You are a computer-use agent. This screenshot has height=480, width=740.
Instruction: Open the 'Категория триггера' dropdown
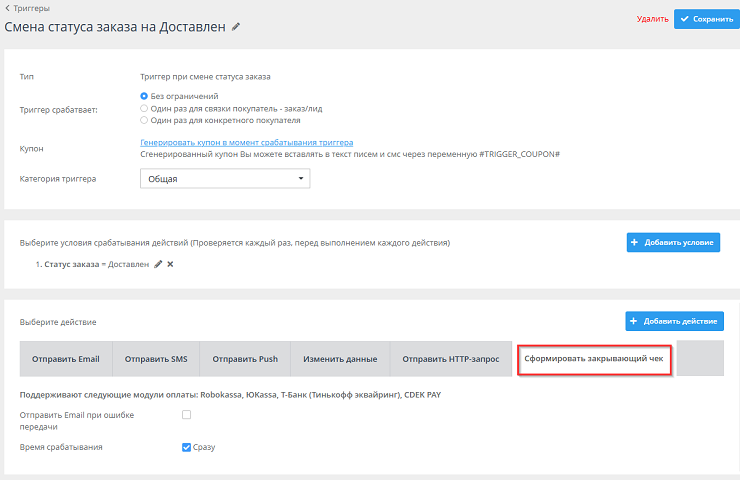pos(225,179)
